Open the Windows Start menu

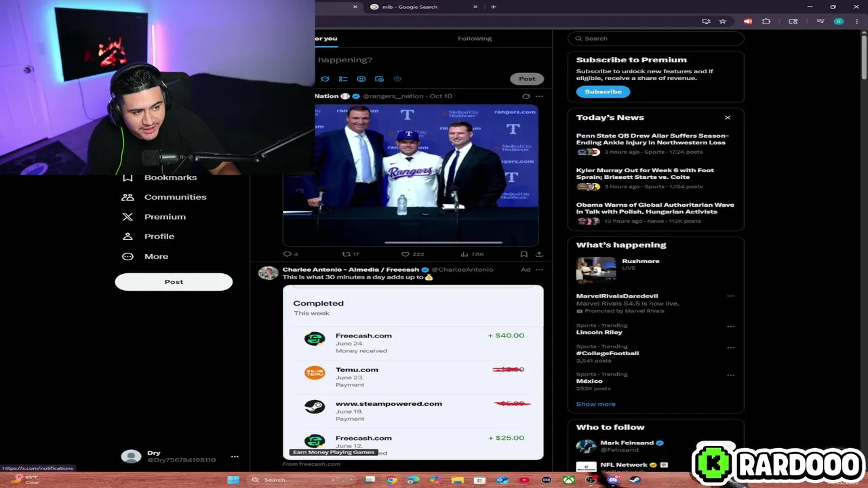[233, 480]
